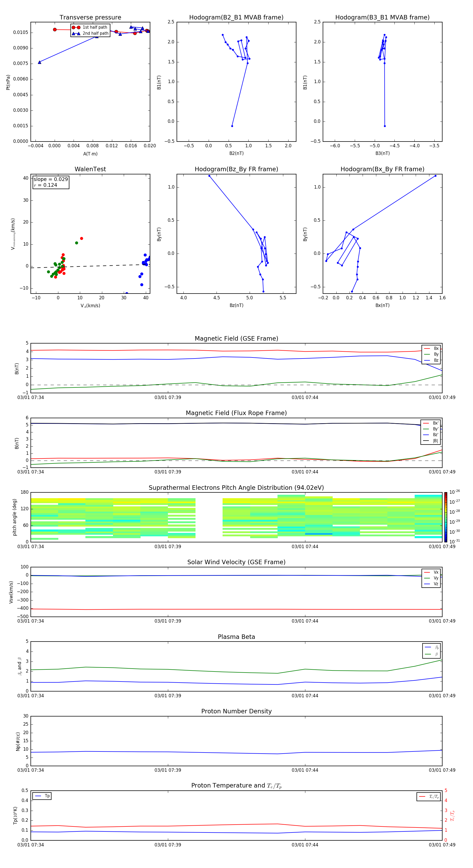Click the 'Vy' legend entry in velocity plot
Image resolution: width=473 pixels, height=868 pixels.
coord(431,578)
